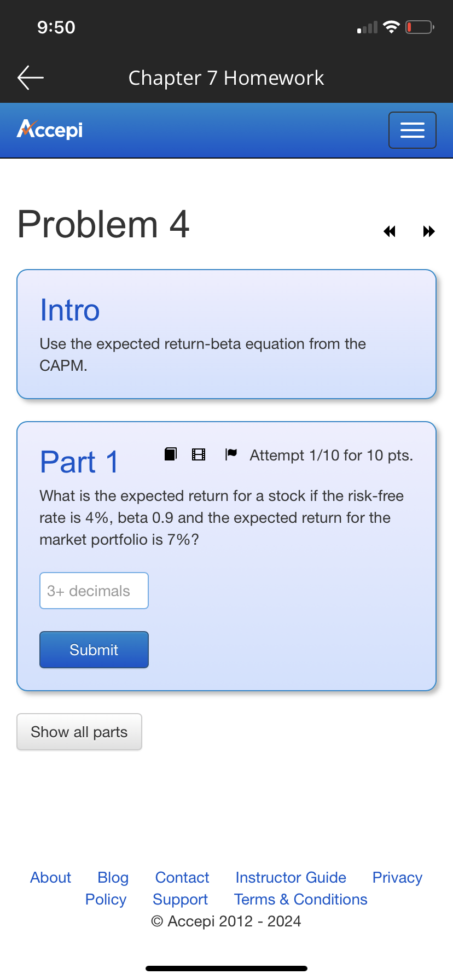Open the About footer link
The height and width of the screenshot is (980, 453).
coord(51,877)
